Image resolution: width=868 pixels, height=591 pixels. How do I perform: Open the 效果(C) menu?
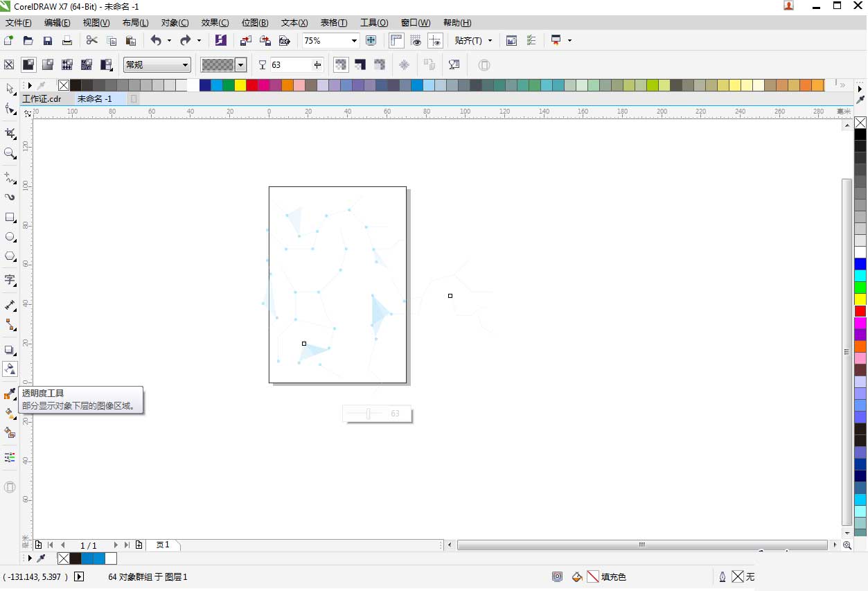(215, 23)
